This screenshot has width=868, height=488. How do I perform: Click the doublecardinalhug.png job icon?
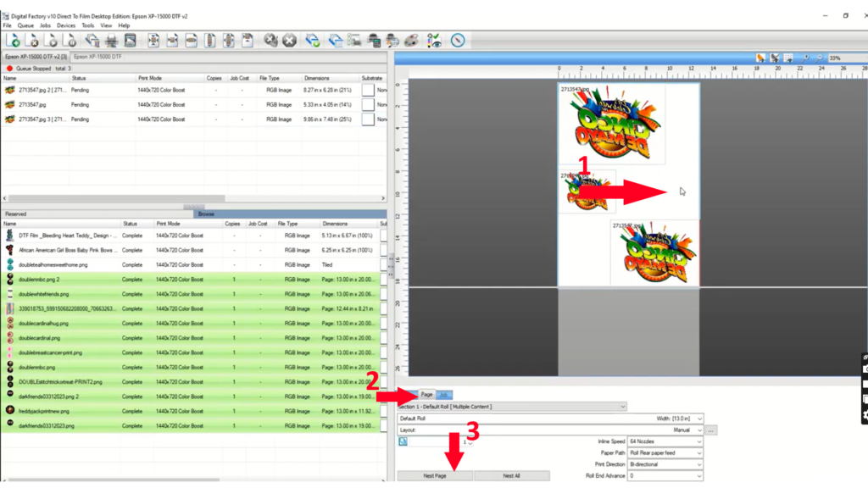[9, 323]
